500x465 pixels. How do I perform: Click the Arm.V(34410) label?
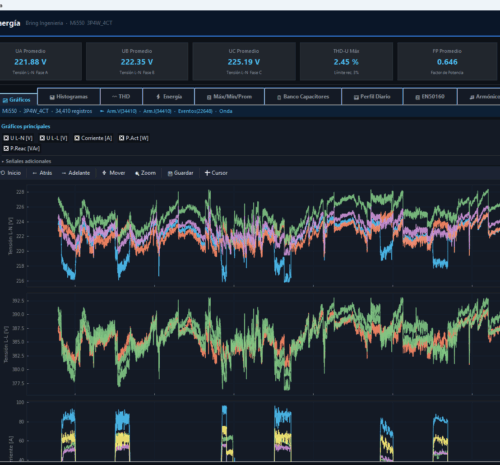click(122, 111)
